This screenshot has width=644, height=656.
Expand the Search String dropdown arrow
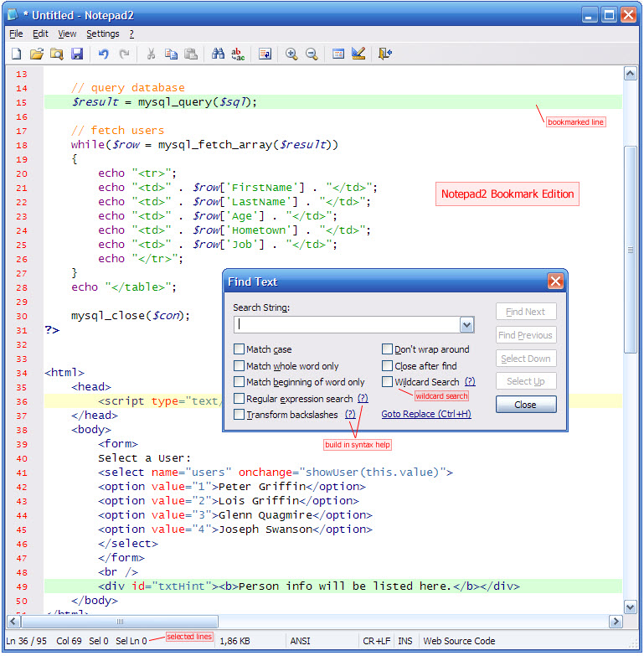(467, 325)
